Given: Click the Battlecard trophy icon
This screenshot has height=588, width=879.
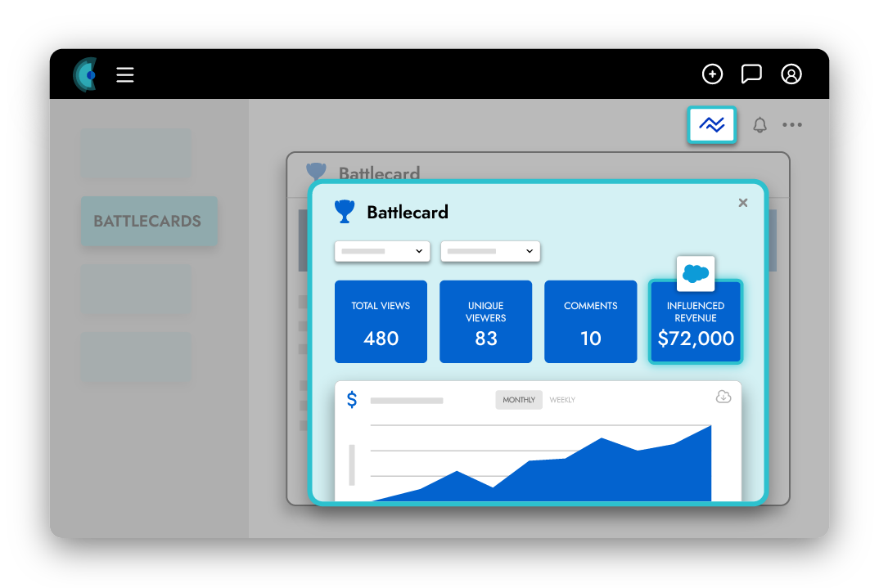Looking at the screenshot, I should point(345,212).
